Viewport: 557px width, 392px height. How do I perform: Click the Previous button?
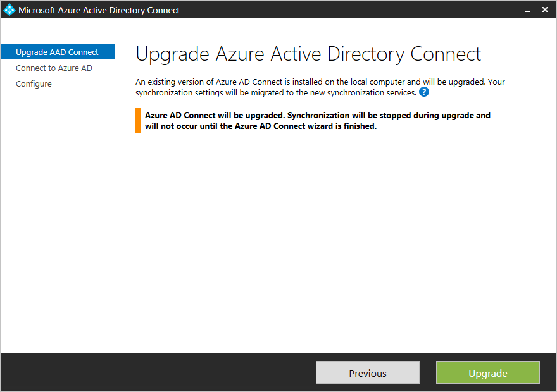click(x=367, y=372)
